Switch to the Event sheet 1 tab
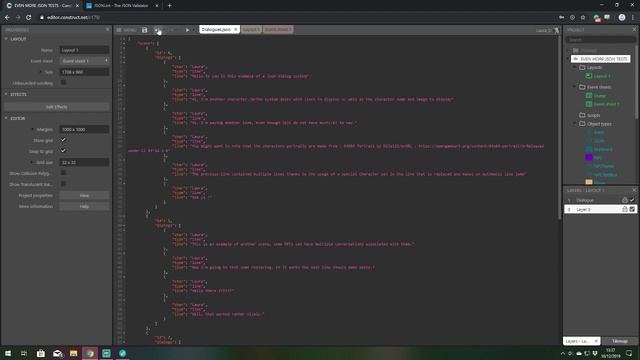Screen dimensions: 640x360 [278, 29]
